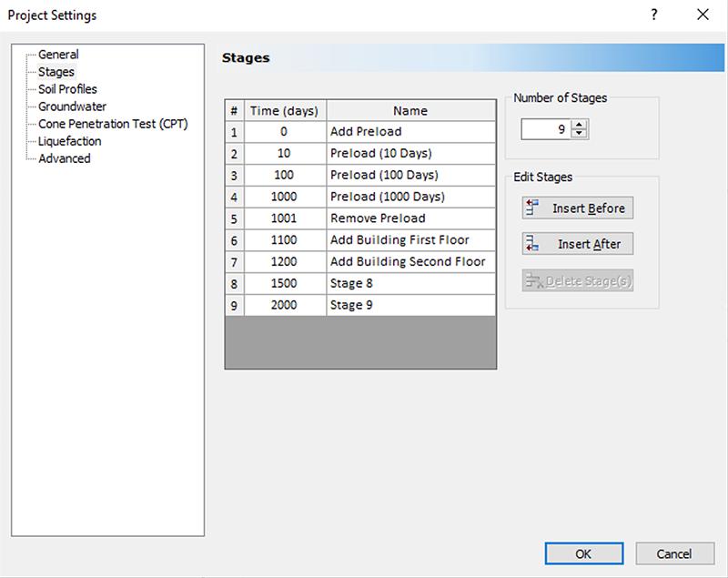This screenshot has width=728, height=578.
Task: Click the Insert After button
Action: [x=577, y=244]
